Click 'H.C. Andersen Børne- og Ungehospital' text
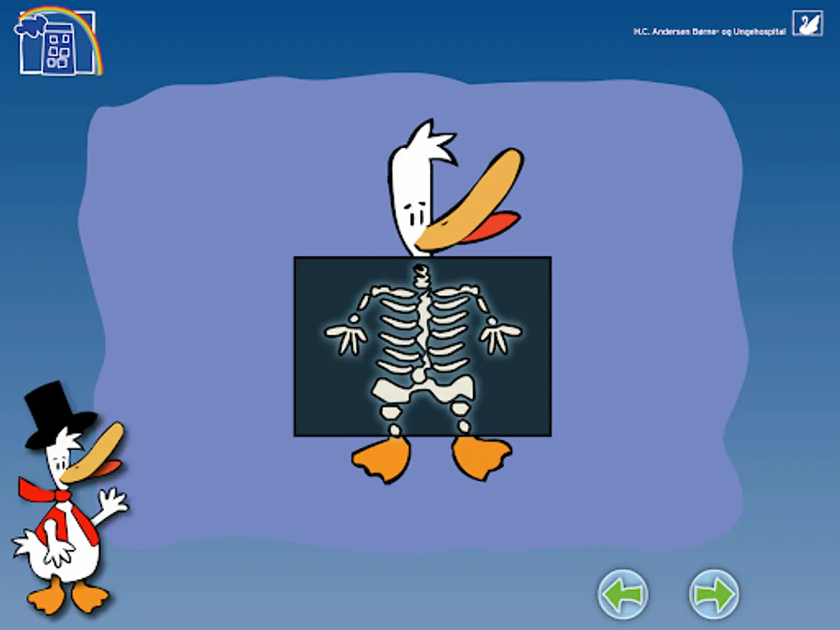This screenshot has height=630, width=840. [709, 31]
